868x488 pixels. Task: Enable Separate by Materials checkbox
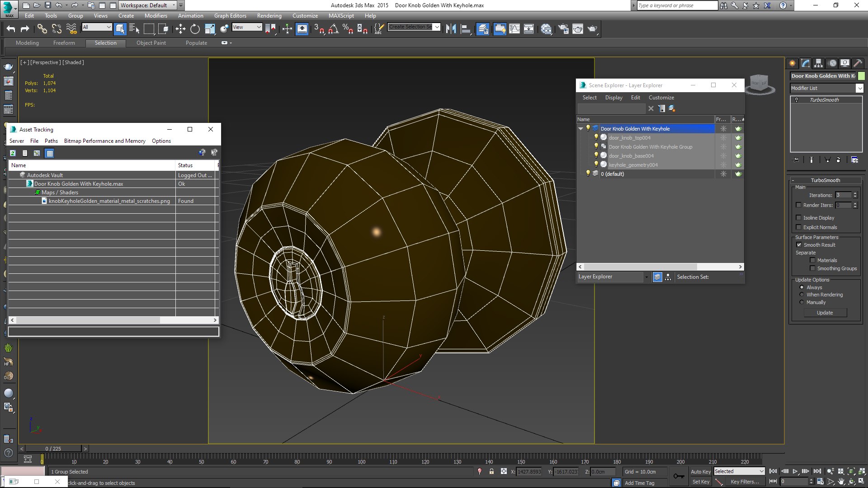coord(812,260)
